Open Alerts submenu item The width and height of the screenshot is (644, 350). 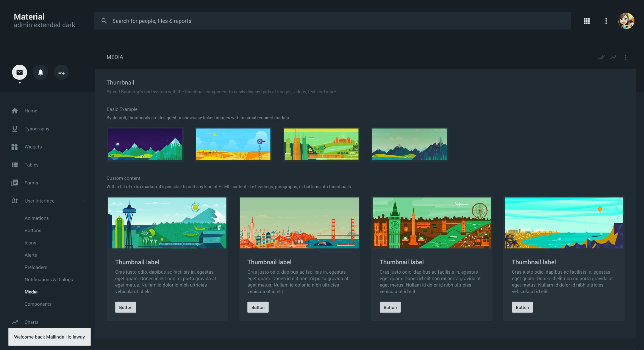point(31,255)
